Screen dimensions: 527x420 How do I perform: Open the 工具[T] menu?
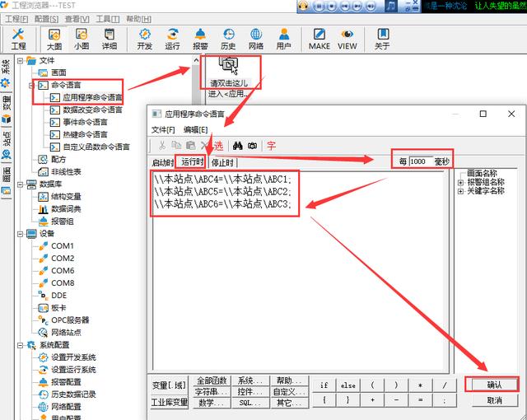click(108, 19)
